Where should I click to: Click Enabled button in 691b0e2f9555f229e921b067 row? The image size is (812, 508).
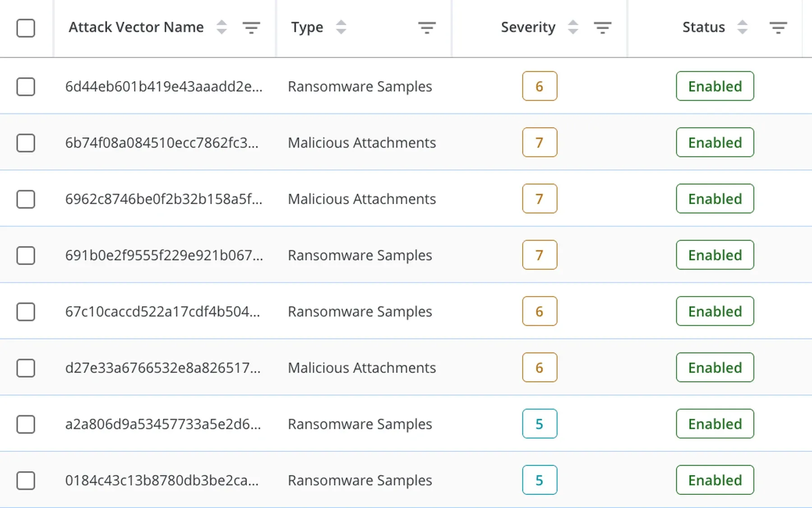point(715,255)
